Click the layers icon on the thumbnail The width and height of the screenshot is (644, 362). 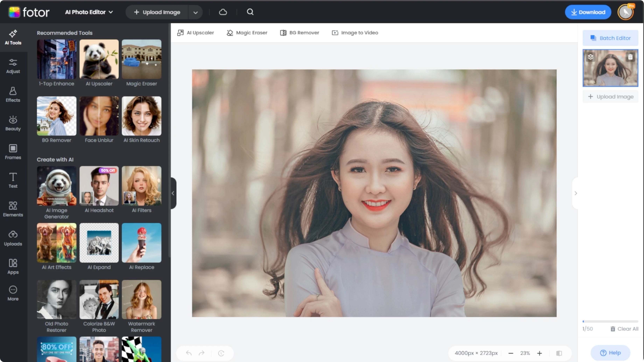590,57
